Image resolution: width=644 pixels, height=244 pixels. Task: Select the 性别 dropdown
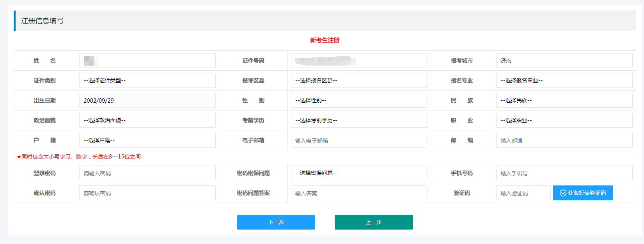pos(359,100)
